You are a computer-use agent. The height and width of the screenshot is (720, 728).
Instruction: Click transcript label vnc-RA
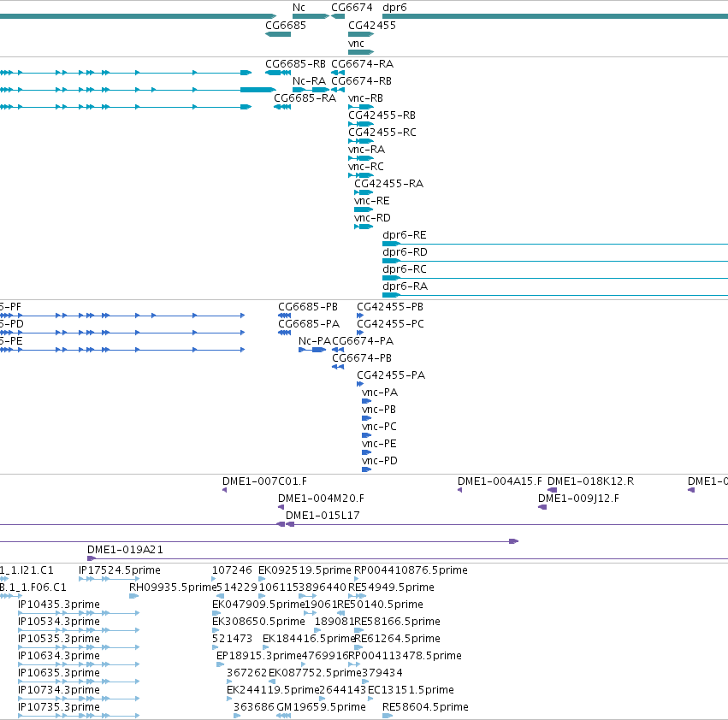coord(366,150)
